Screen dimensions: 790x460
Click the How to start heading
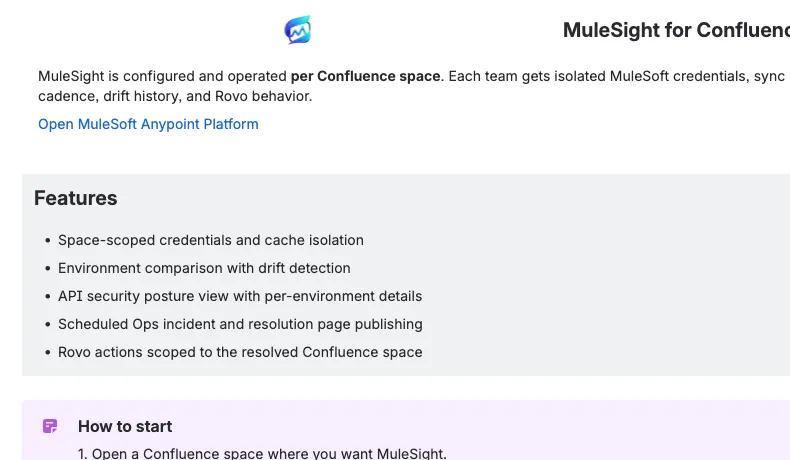[x=125, y=426]
